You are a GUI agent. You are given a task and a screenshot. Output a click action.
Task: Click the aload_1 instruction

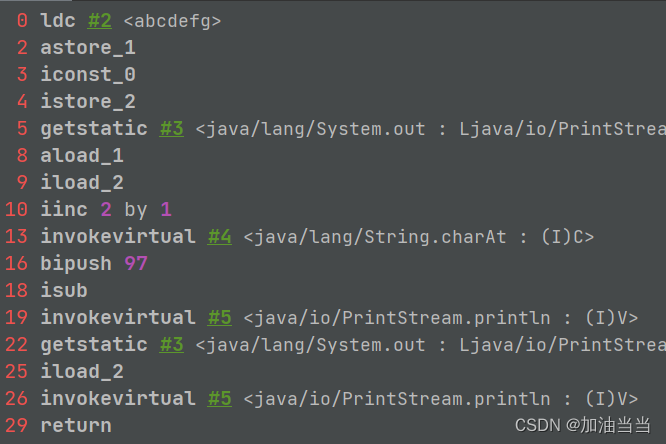(82, 155)
